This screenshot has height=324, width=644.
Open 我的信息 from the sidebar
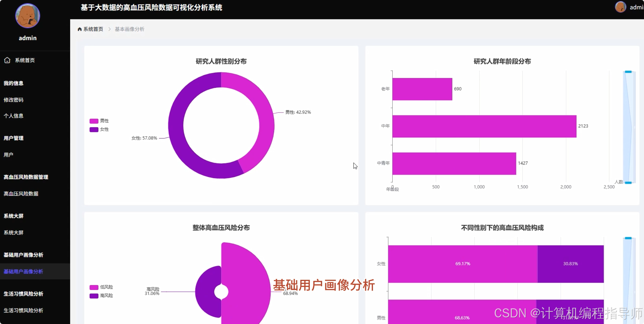click(14, 83)
